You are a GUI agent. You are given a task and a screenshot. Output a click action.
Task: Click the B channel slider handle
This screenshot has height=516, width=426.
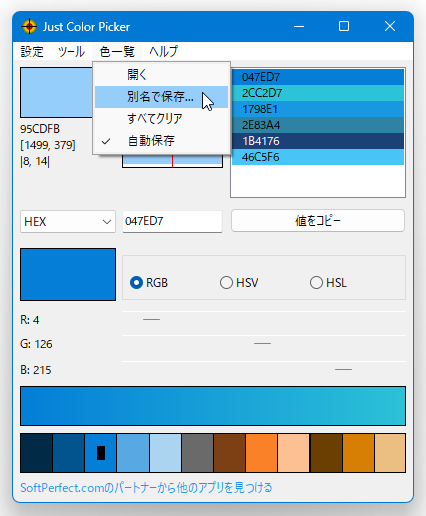pos(343,369)
